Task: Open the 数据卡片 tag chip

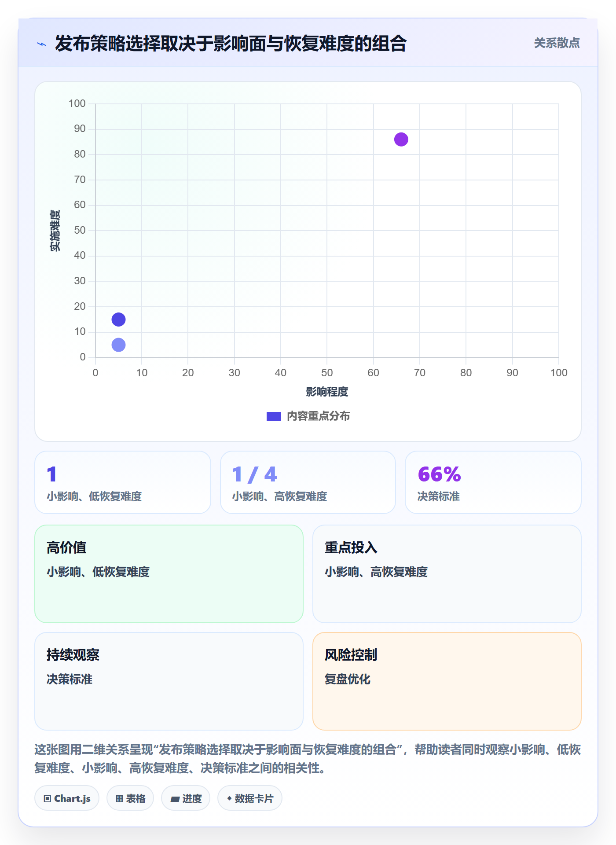Action: 250,798
